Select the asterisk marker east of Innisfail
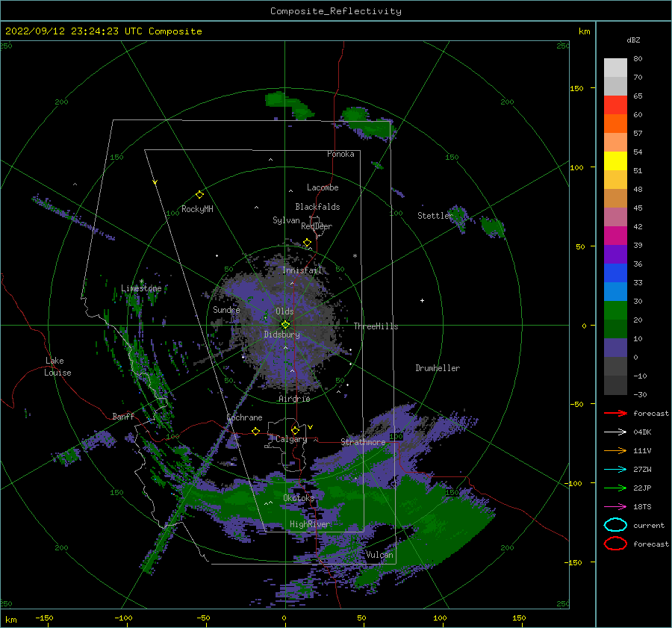This screenshot has height=628, width=672. [355, 256]
